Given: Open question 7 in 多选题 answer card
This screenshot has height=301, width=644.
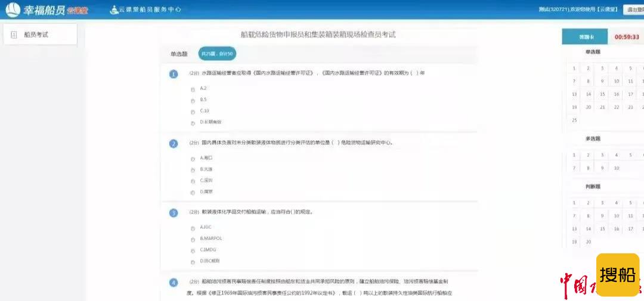Looking at the screenshot, I should pos(574,168).
